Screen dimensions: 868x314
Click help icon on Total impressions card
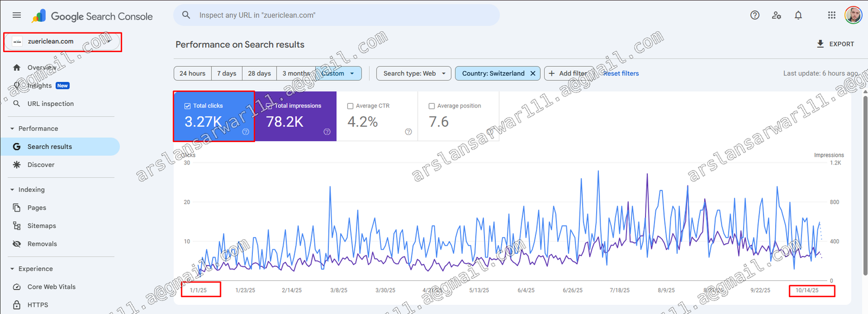(327, 132)
